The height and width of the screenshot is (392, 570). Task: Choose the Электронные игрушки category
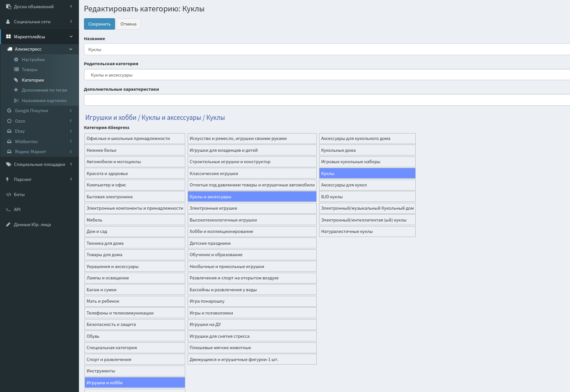252,208
